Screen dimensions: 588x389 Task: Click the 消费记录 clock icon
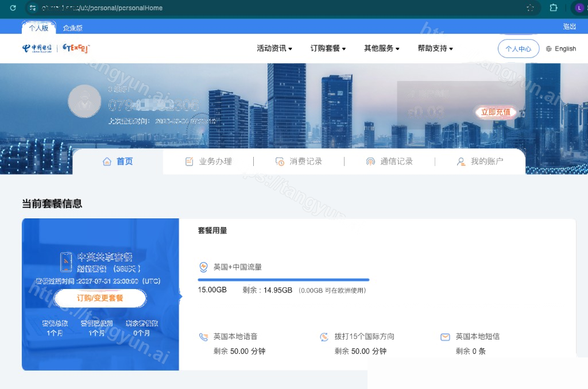pyautogui.click(x=280, y=161)
